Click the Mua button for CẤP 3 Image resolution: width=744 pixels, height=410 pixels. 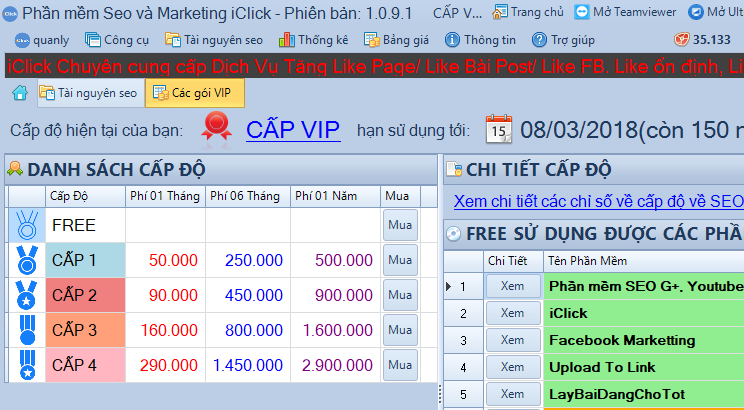pyautogui.click(x=400, y=330)
